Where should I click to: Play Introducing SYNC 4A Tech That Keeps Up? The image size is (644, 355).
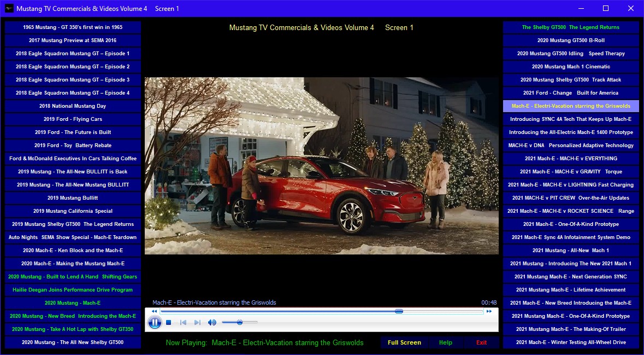tap(571, 119)
